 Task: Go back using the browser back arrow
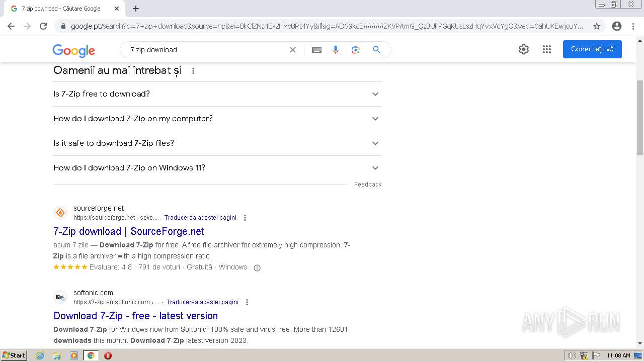pyautogui.click(x=11, y=26)
